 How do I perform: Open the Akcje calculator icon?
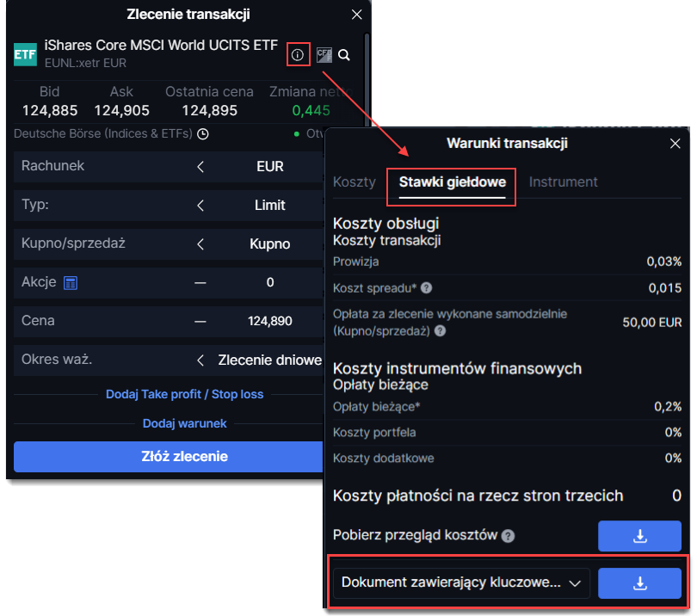[71, 283]
